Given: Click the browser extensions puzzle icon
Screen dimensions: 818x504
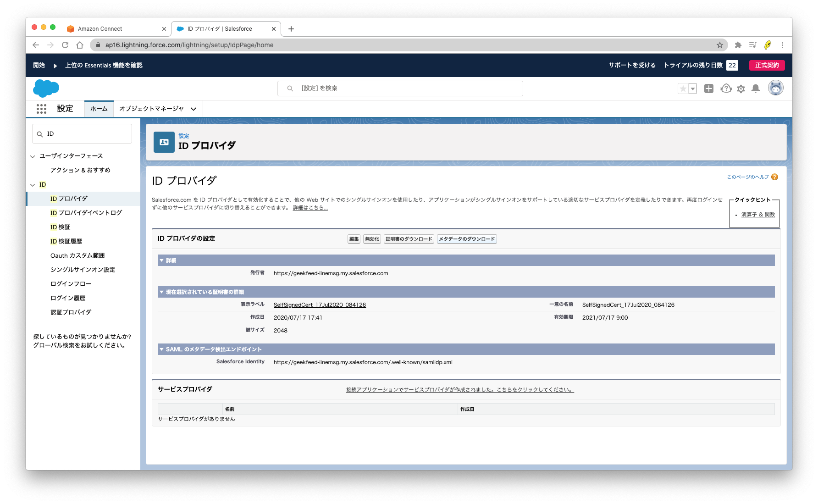Looking at the screenshot, I should click(x=738, y=45).
